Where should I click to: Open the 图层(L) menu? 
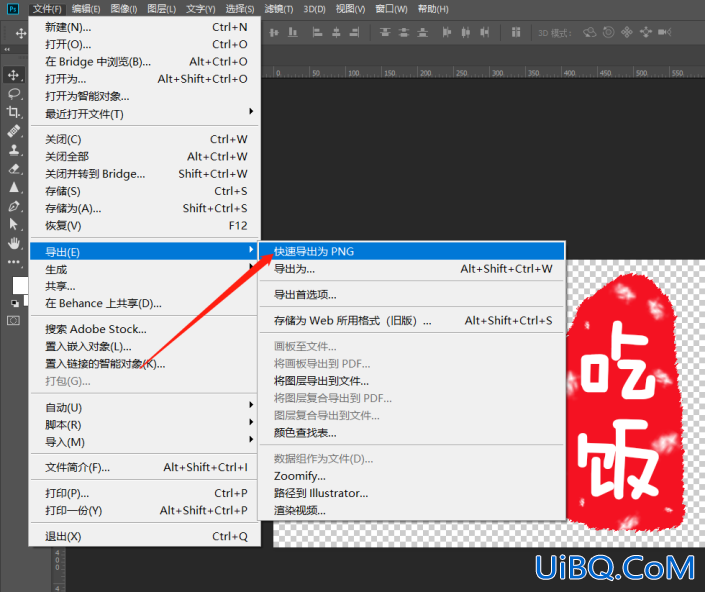161,9
